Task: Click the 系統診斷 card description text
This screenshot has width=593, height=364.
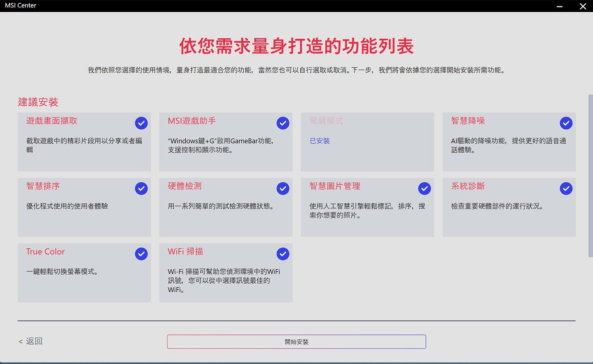Action: (497, 206)
